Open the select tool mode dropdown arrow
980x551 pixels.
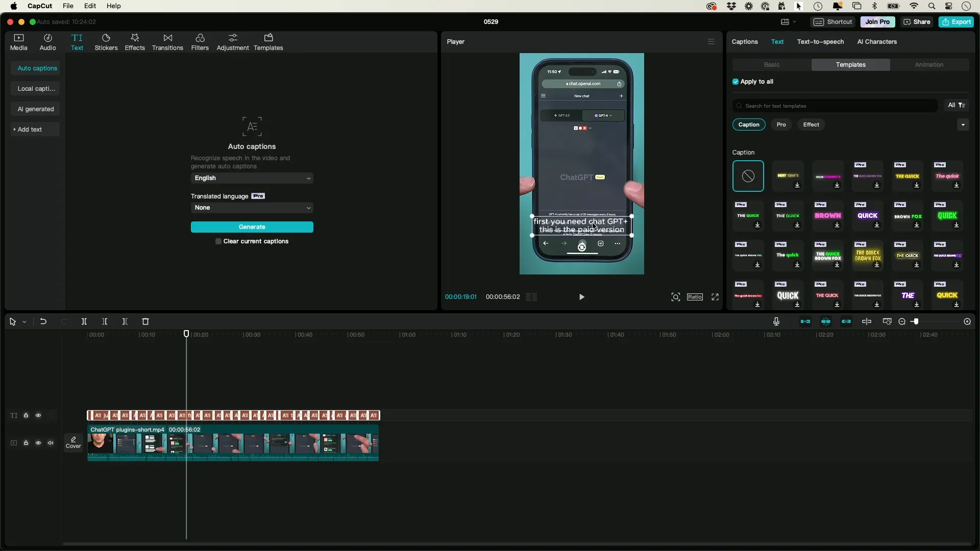pos(24,322)
